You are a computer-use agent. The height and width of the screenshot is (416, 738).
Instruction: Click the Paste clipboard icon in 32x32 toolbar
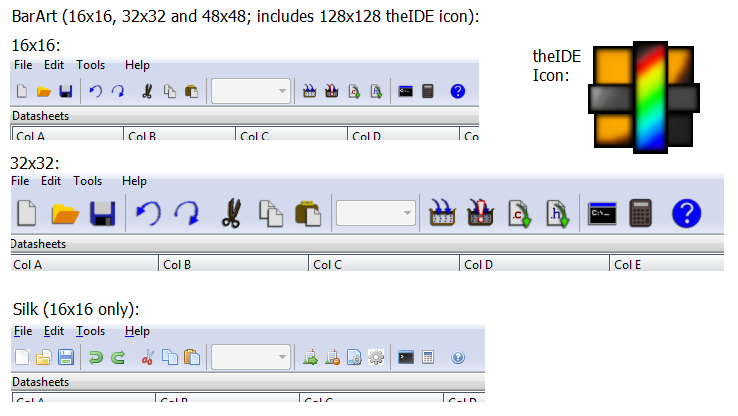tap(307, 213)
